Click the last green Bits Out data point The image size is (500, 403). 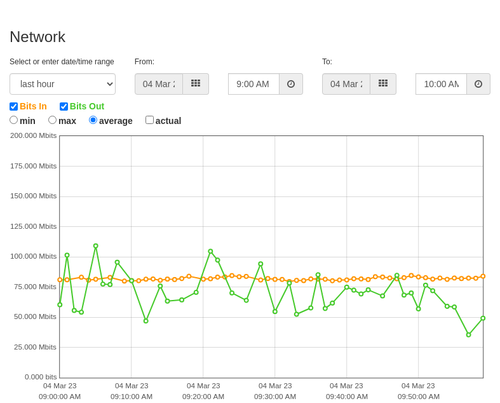click(x=483, y=318)
